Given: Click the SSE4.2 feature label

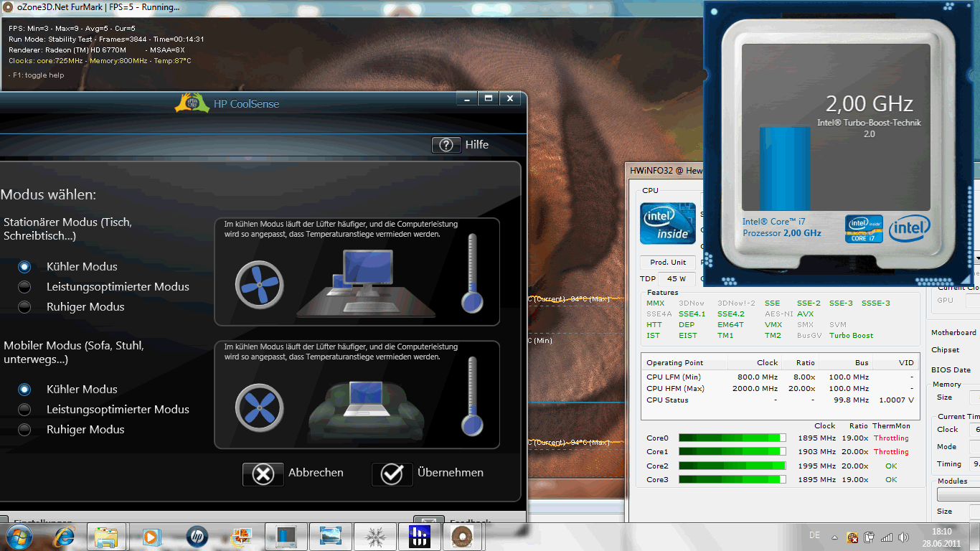Looking at the screenshot, I should 731,314.
